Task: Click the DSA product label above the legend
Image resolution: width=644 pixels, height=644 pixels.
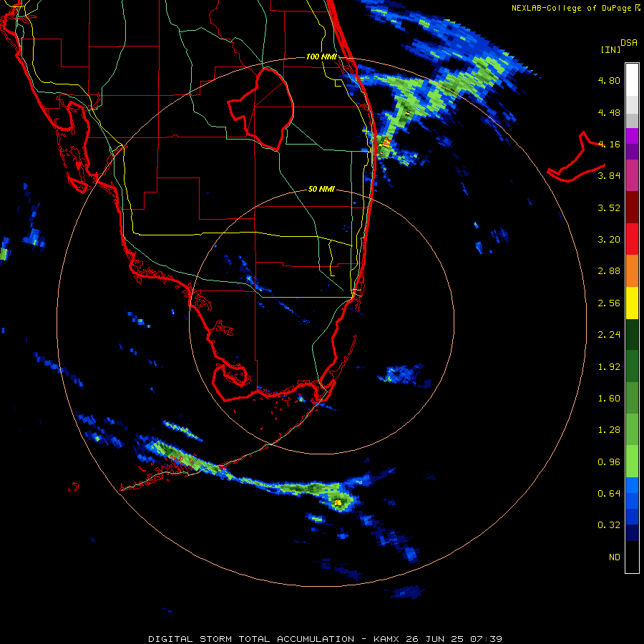Action: click(629, 43)
